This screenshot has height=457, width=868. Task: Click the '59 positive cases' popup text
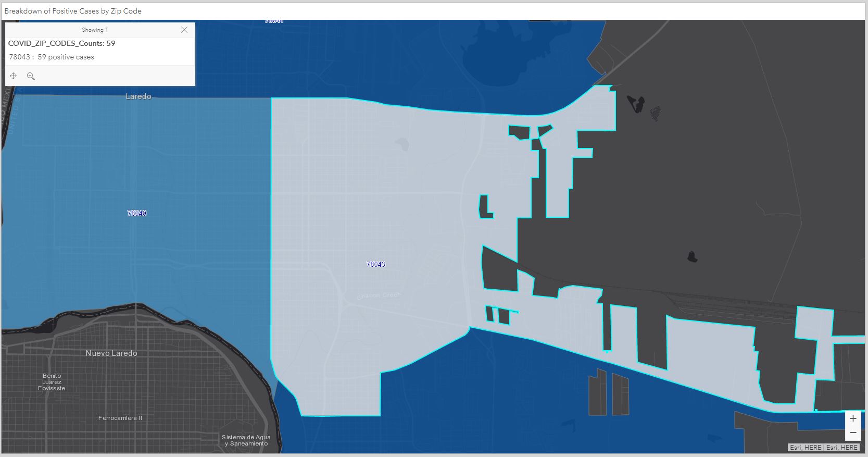[66, 57]
